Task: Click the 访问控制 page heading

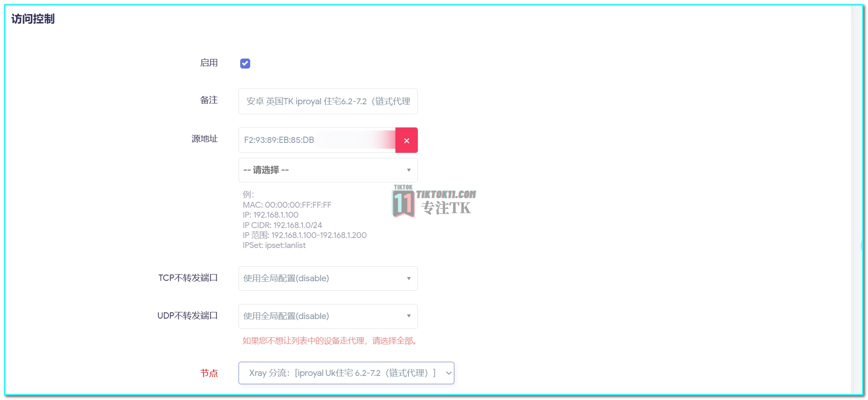Action: click(33, 19)
